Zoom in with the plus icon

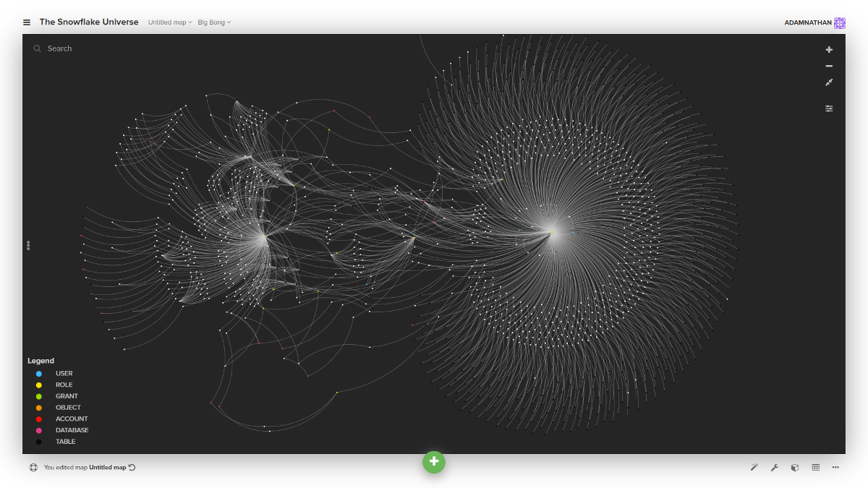click(x=829, y=50)
